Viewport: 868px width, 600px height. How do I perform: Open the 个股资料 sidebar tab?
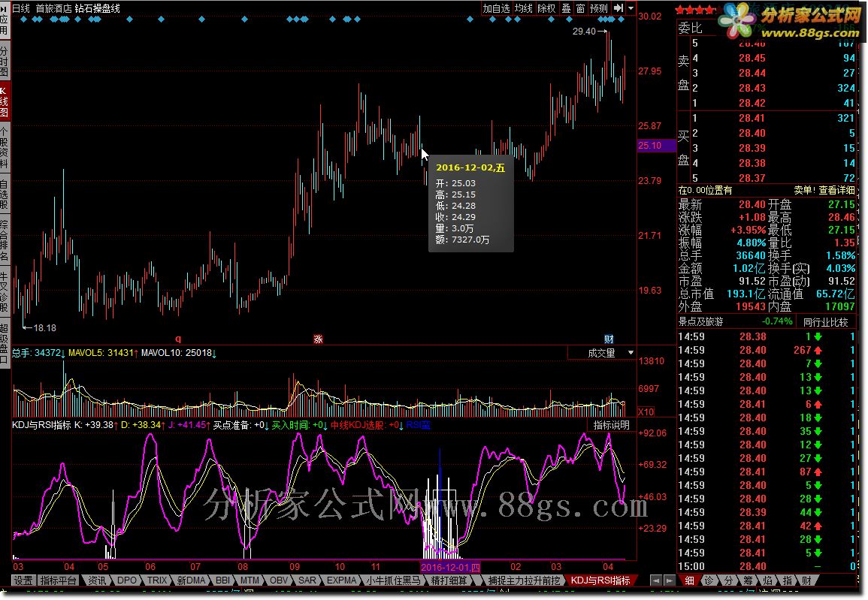point(5,147)
